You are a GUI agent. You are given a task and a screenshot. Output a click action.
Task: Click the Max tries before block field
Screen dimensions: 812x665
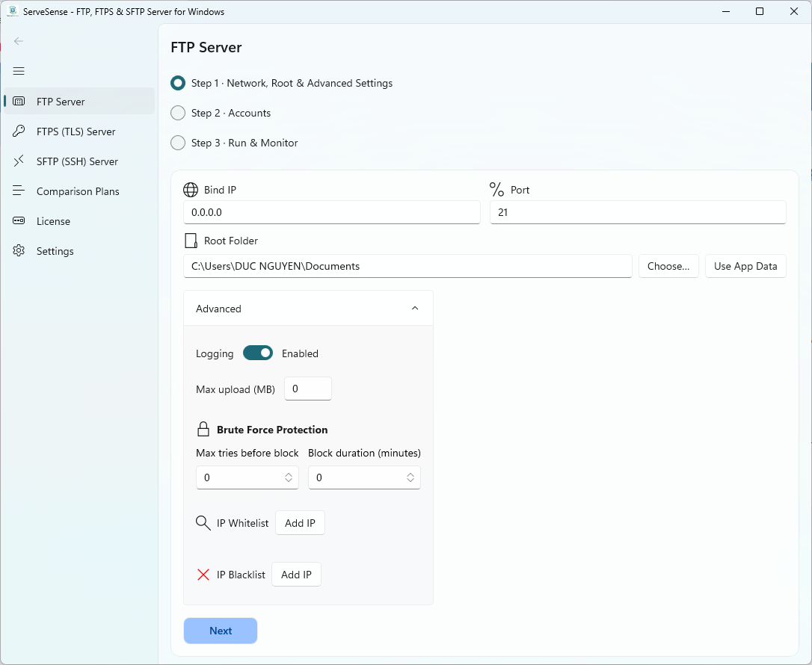click(247, 477)
